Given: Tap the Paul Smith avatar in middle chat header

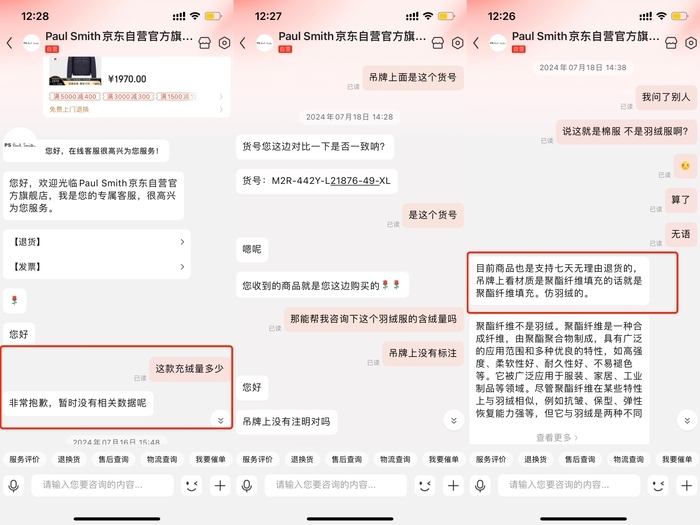Looking at the screenshot, I should tap(264, 43).
